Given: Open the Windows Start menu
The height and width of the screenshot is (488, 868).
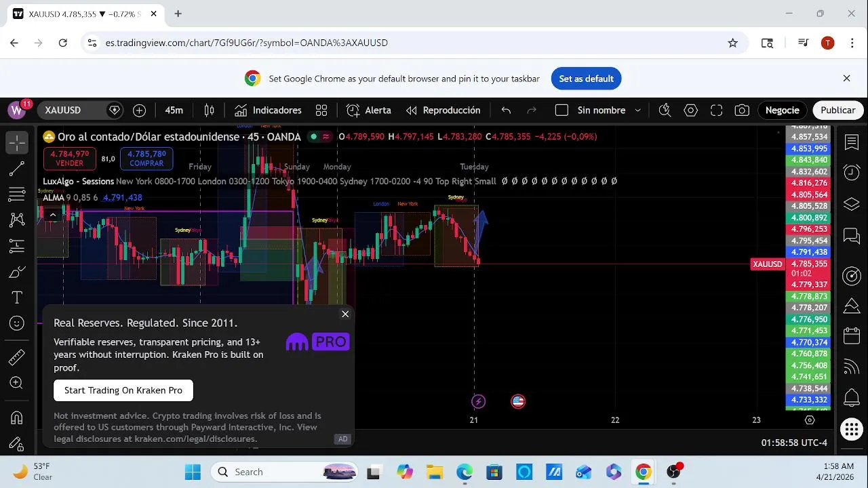Looking at the screenshot, I should click(193, 472).
